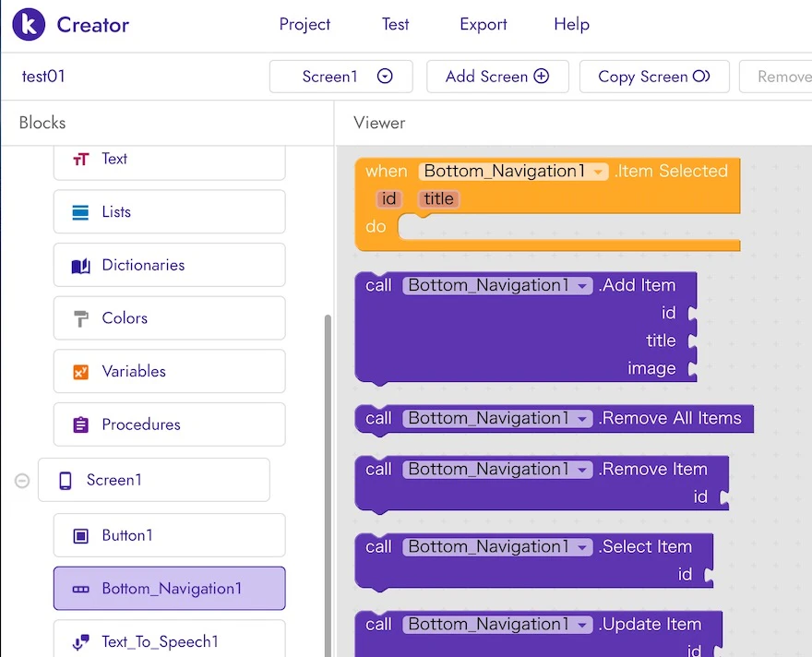This screenshot has height=657, width=812.
Task: Click the title parameter in Item Selected block
Action: [x=438, y=198]
